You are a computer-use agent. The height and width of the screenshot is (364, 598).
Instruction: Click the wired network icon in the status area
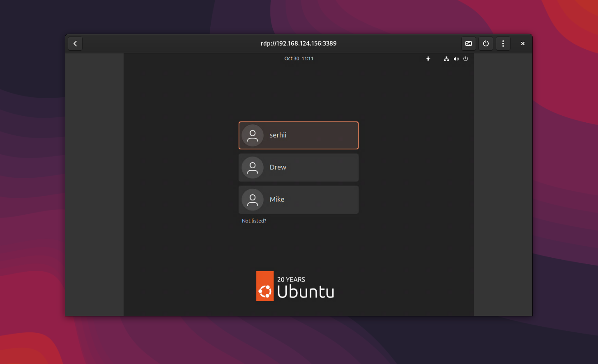pos(446,59)
